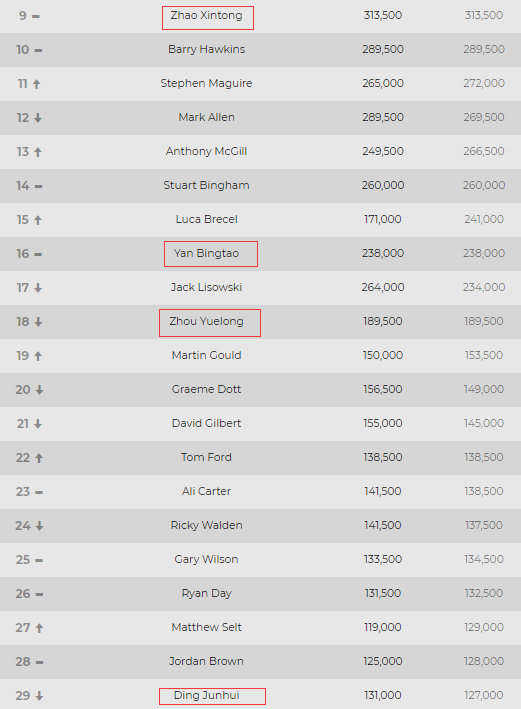
Task: Select the Yan Bingtao player link
Action: [206, 253]
